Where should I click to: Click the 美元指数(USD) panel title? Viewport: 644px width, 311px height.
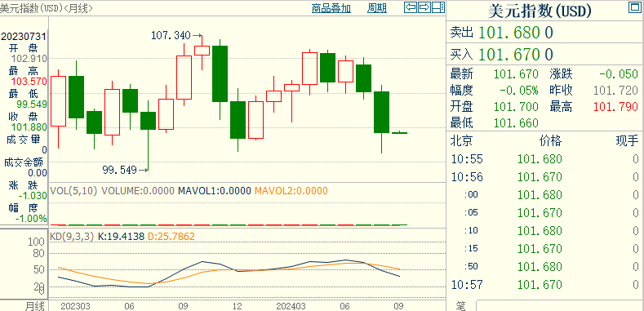pos(540,11)
